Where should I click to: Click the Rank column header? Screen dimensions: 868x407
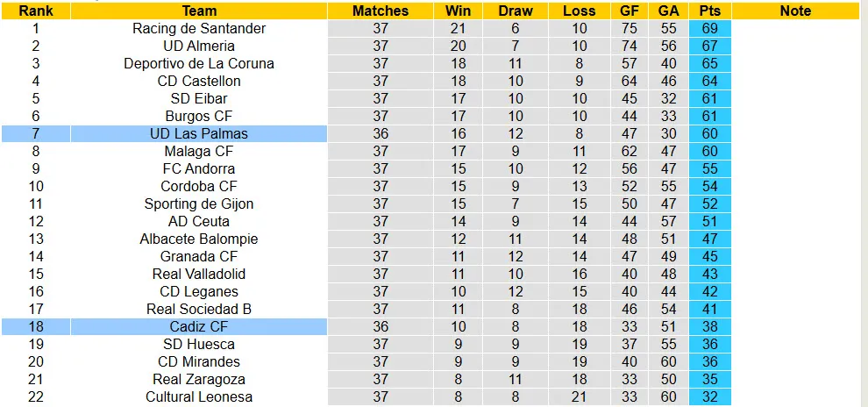pyautogui.click(x=35, y=11)
